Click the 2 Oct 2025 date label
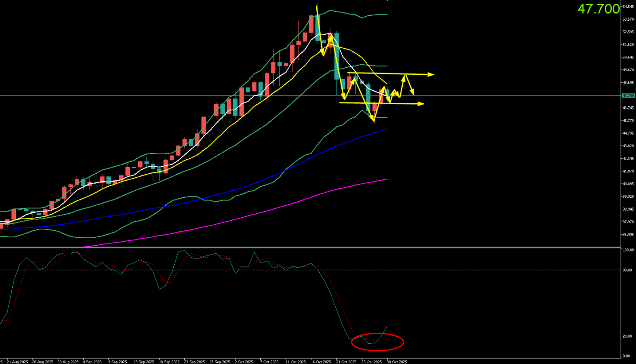This screenshot has height=364, width=636. point(244,362)
